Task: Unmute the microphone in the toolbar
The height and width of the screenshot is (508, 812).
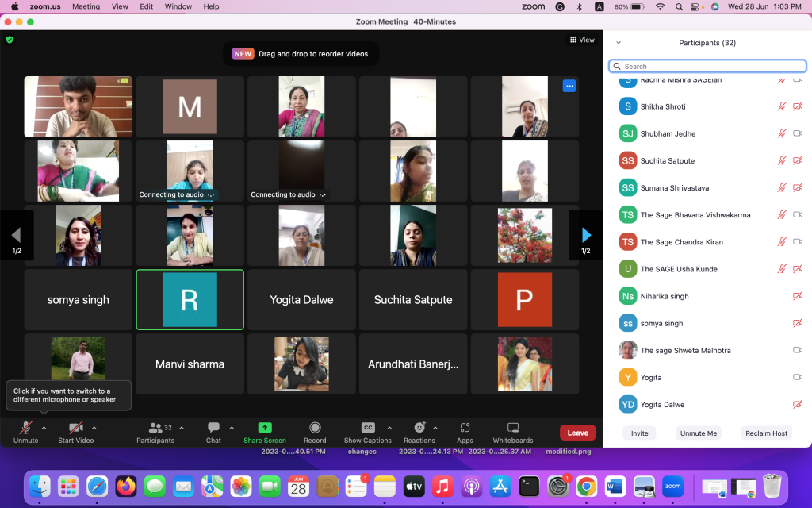Action: click(x=26, y=428)
